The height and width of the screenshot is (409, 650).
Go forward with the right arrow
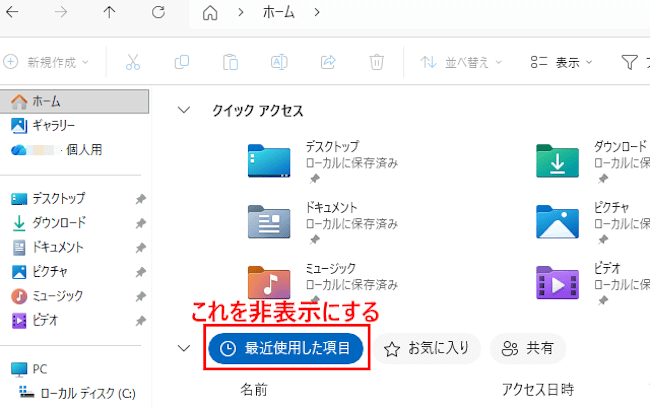pyautogui.click(x=61, y=12)
